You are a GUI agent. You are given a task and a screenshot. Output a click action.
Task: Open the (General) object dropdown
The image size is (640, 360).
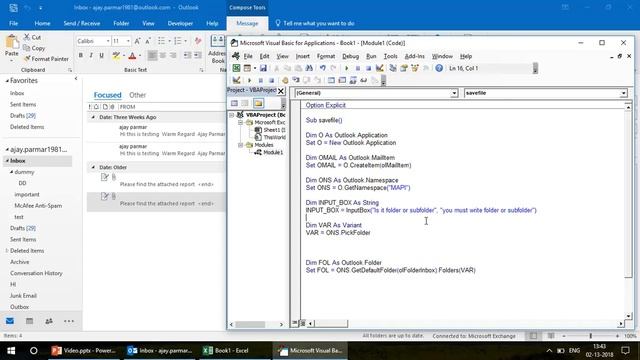tap(454, 93)
